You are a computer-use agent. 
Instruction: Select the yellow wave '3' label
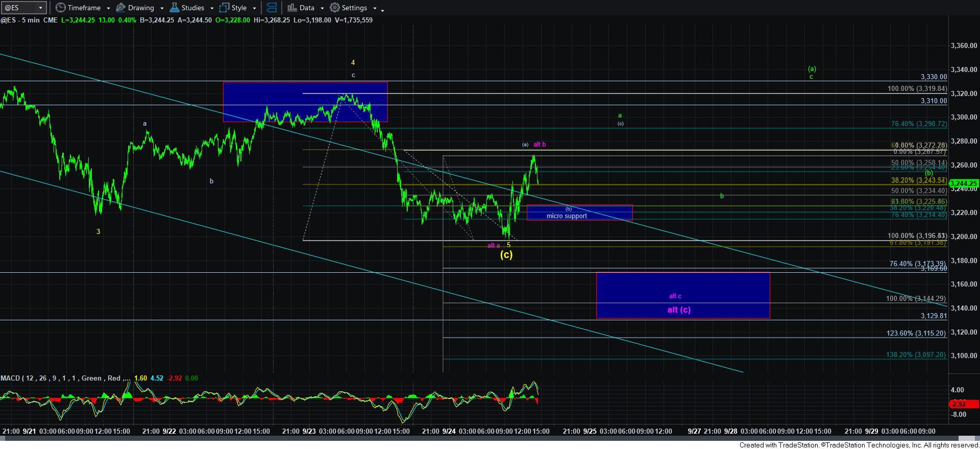(99, 232)
